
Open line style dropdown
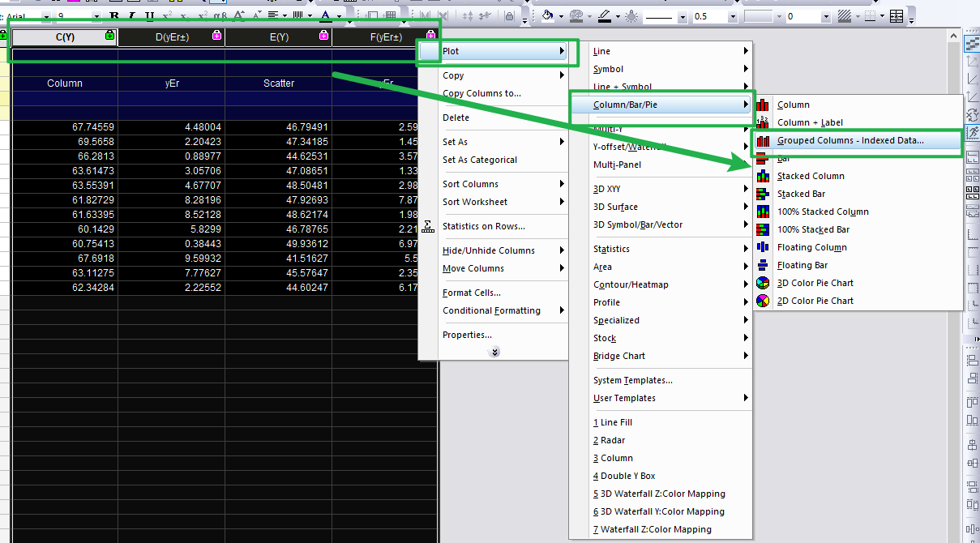tap(683, 16)
